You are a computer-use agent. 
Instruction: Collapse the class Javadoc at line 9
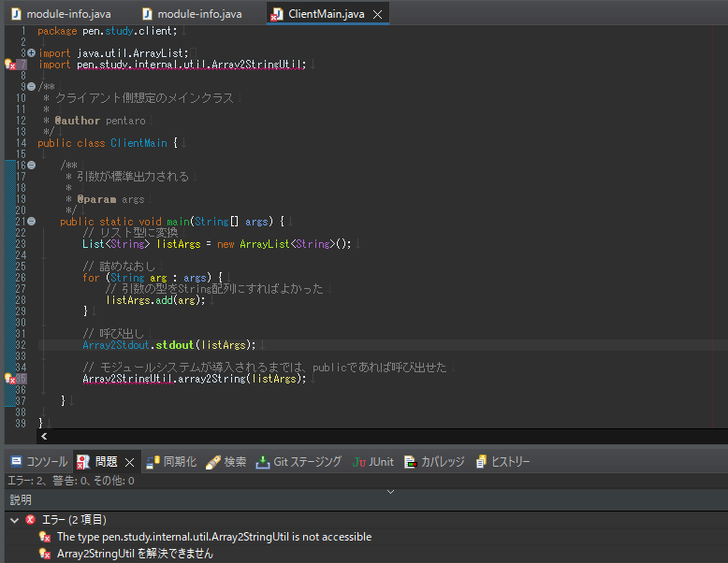pyautogui.click(x=31, y=86)
